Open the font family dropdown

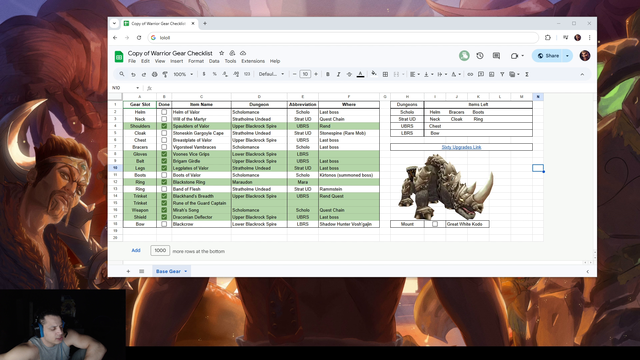pos(271,74)
